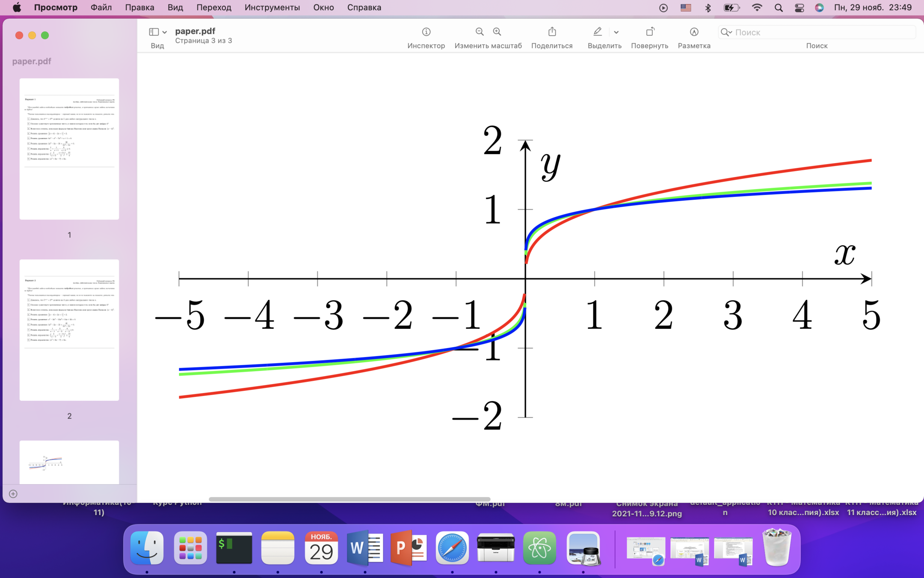Click the zoom in magnifier icon
Viewport: 924px width, 578px height.
coord(497,32)
